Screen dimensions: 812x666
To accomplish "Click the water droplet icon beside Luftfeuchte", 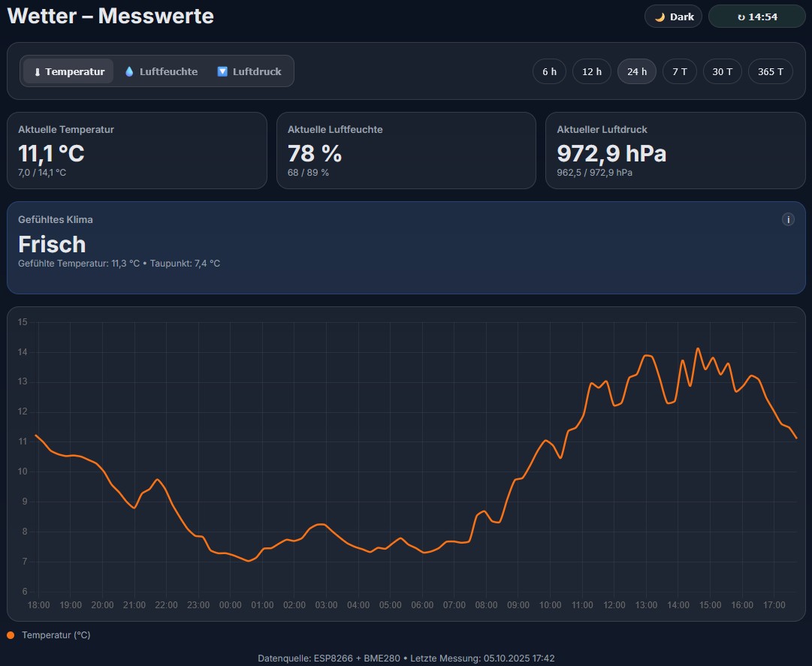I will [x=129, y=72].
